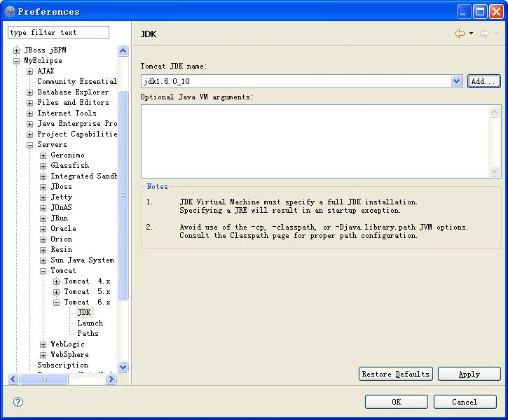Expand the Resin server node
This screenshot has height=420, width=508.
43,250
